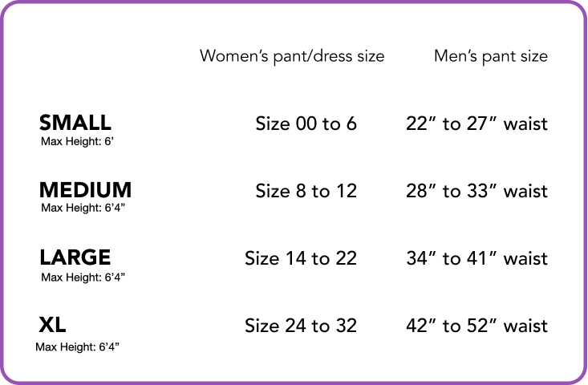Click the 28" to 33" waist entry

click(476, 192)
